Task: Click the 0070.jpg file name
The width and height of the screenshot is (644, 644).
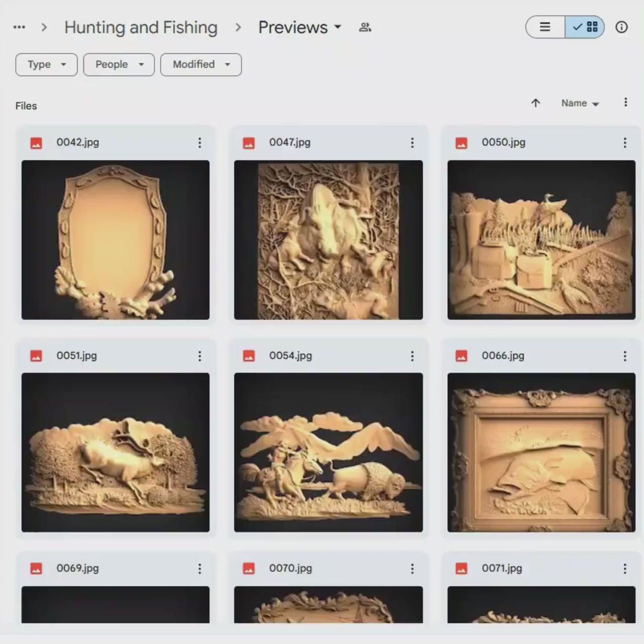Action: [x=290, y=569]
